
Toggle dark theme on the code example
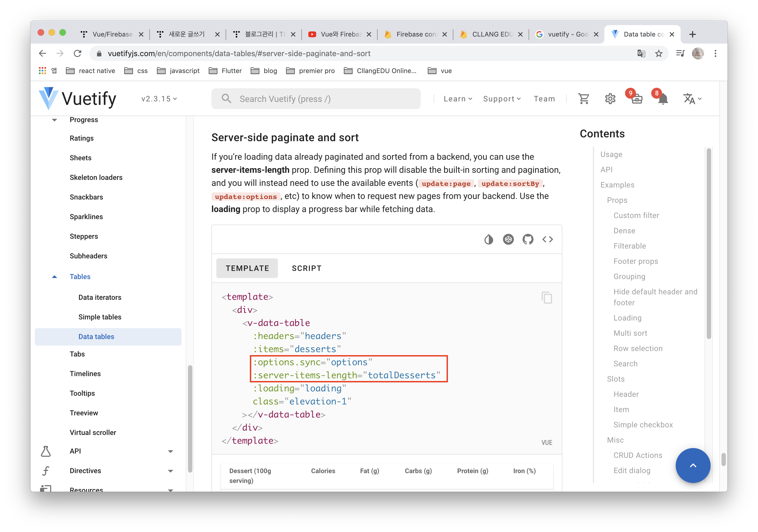489,239
